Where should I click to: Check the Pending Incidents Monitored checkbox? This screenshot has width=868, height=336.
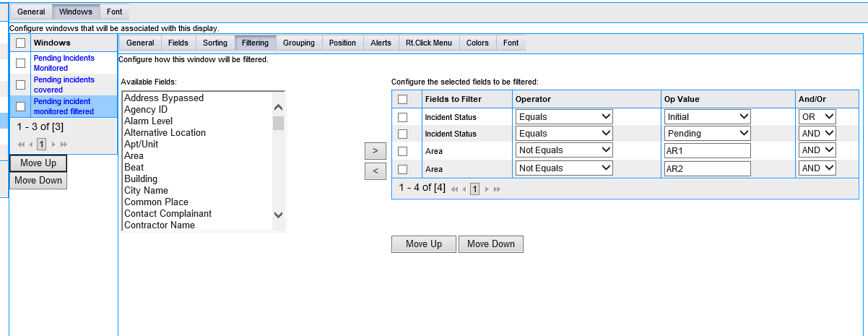(20, 63)
